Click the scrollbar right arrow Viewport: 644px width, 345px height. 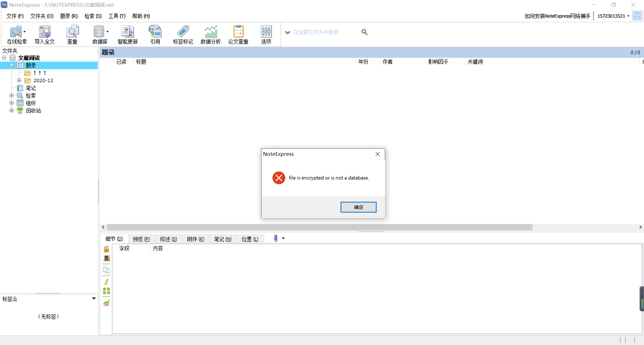pos(640,227)
